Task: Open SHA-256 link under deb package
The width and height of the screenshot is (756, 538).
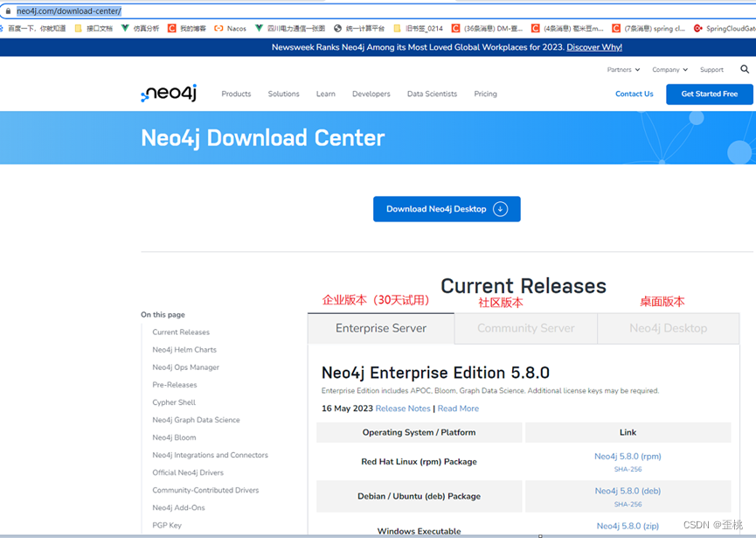Action: [x=628, y=504]
